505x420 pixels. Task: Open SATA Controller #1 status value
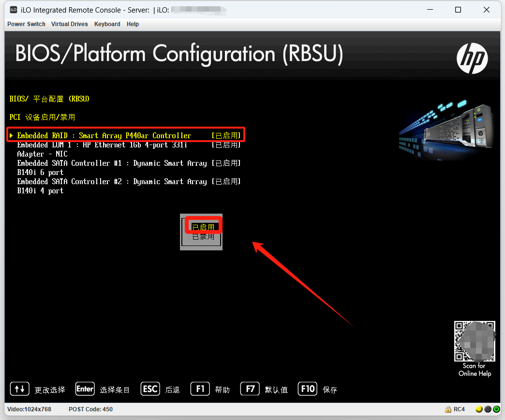226,163
